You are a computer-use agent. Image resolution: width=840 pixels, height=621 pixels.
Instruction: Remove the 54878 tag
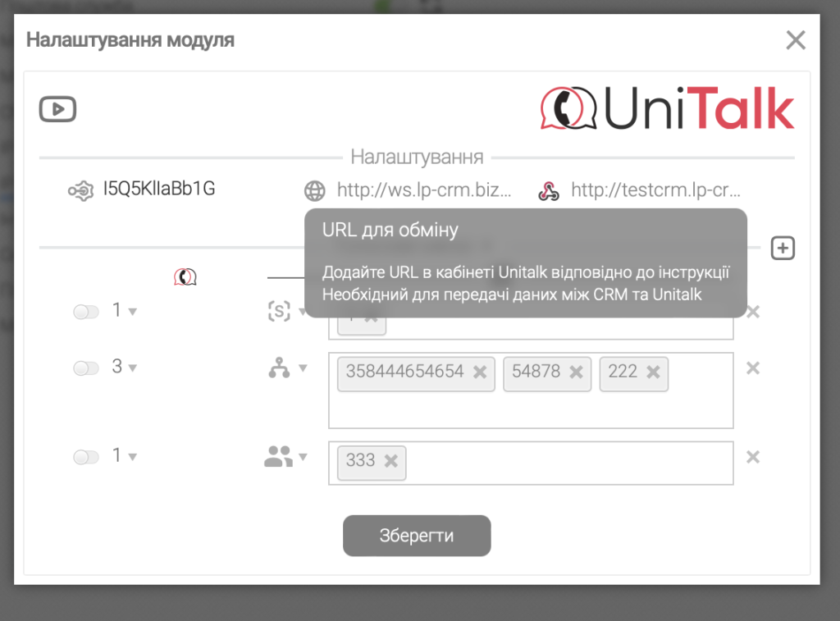coord(576,372)
